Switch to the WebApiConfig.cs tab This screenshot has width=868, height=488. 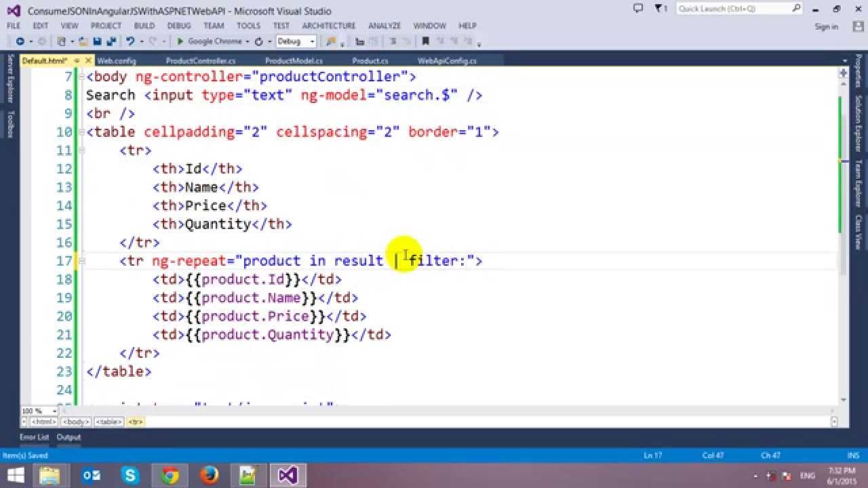tap(447, 61)
